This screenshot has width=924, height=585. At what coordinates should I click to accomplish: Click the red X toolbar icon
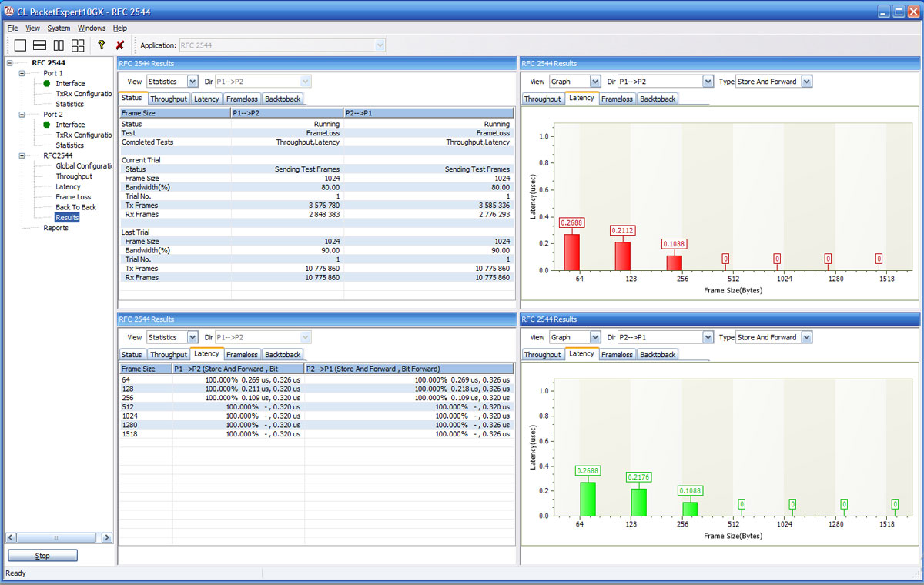(120, 45)
